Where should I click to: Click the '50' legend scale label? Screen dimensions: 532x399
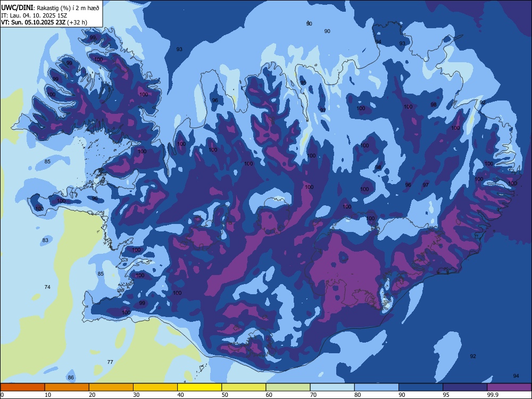[225, 395]
